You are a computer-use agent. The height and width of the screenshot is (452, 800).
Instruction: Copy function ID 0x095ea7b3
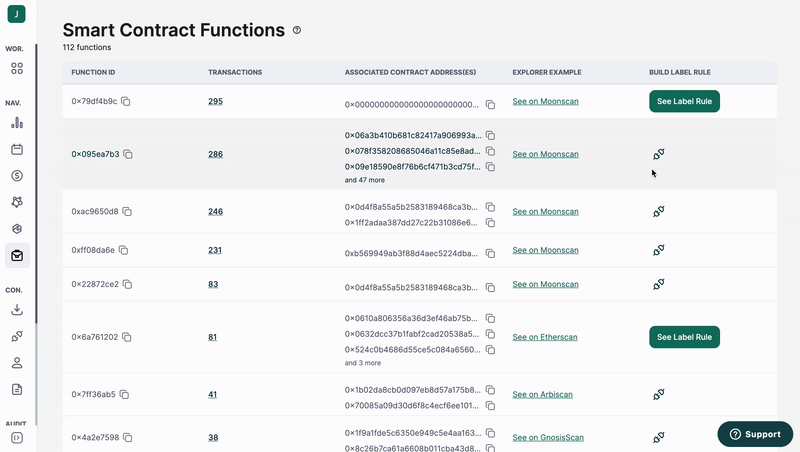pos(128,154)
